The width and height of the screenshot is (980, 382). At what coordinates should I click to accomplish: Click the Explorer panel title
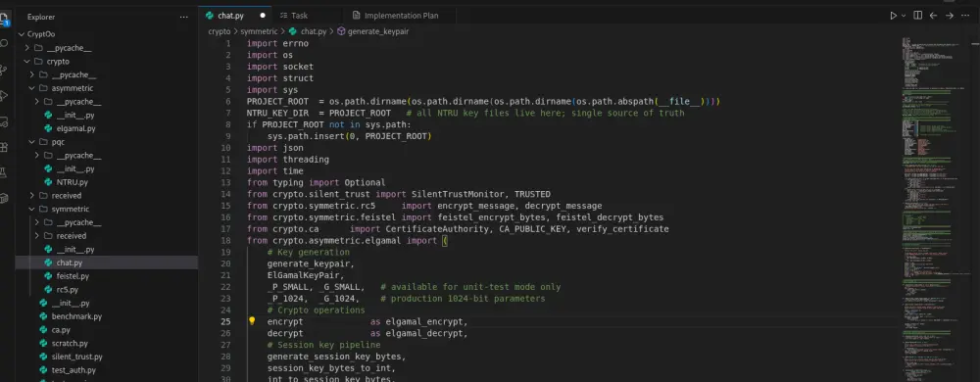[x=40, y=17]
